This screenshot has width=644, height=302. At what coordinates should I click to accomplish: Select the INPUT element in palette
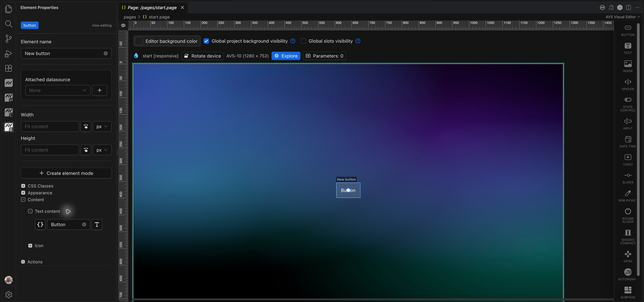[628, 124]
